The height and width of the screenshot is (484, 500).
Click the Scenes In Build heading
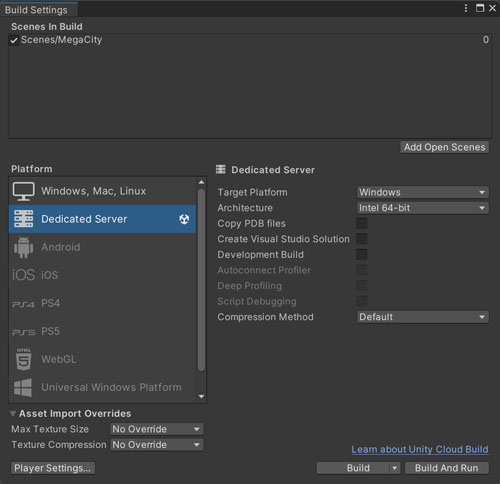tap(47, 27)
